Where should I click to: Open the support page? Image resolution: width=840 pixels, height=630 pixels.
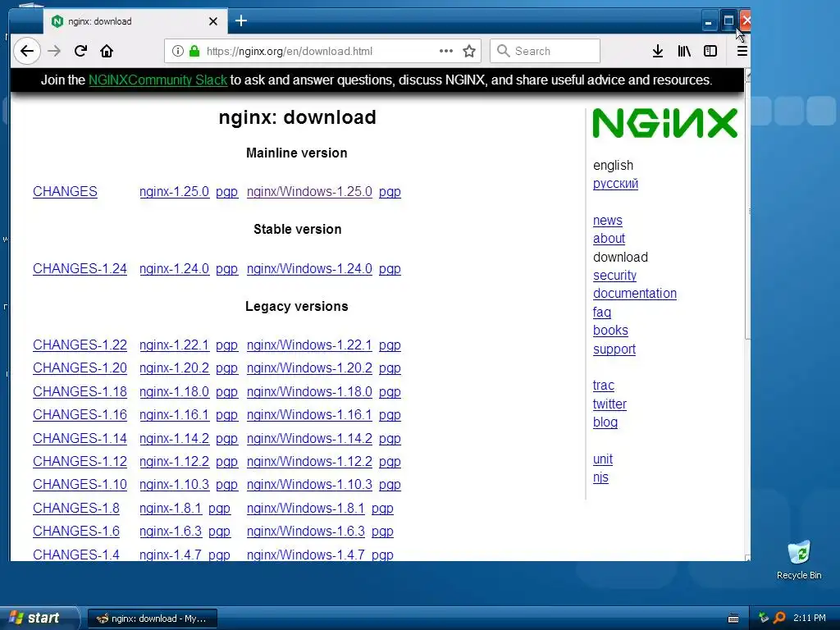tap(614, 349)
